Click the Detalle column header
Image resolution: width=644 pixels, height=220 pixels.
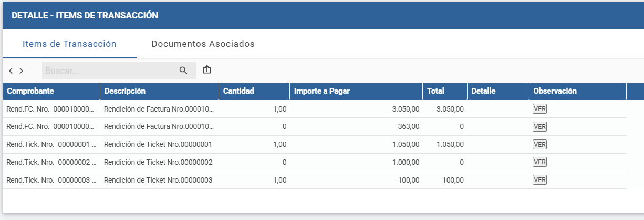pyautogui.click(x=483, y=91)
